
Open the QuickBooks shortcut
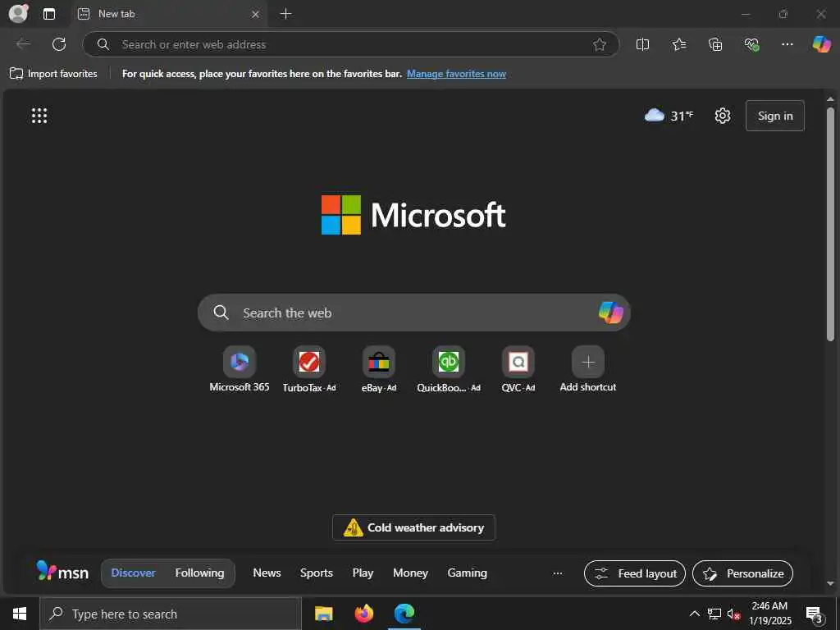coord(449,370)
